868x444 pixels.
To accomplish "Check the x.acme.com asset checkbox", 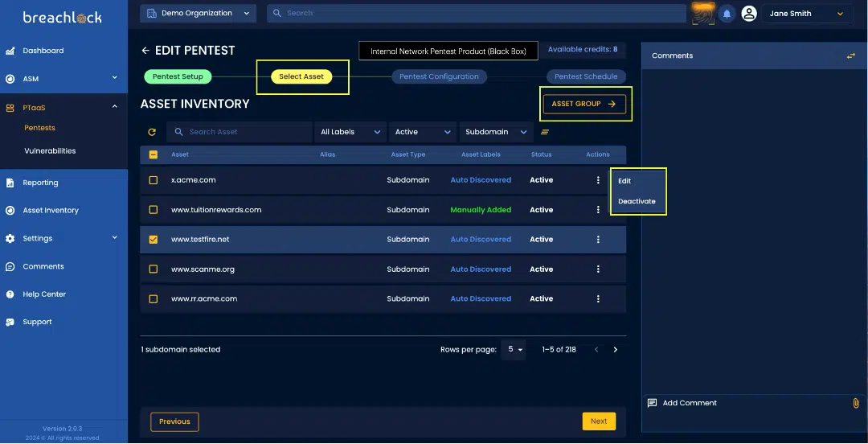I will pos(154,180).
